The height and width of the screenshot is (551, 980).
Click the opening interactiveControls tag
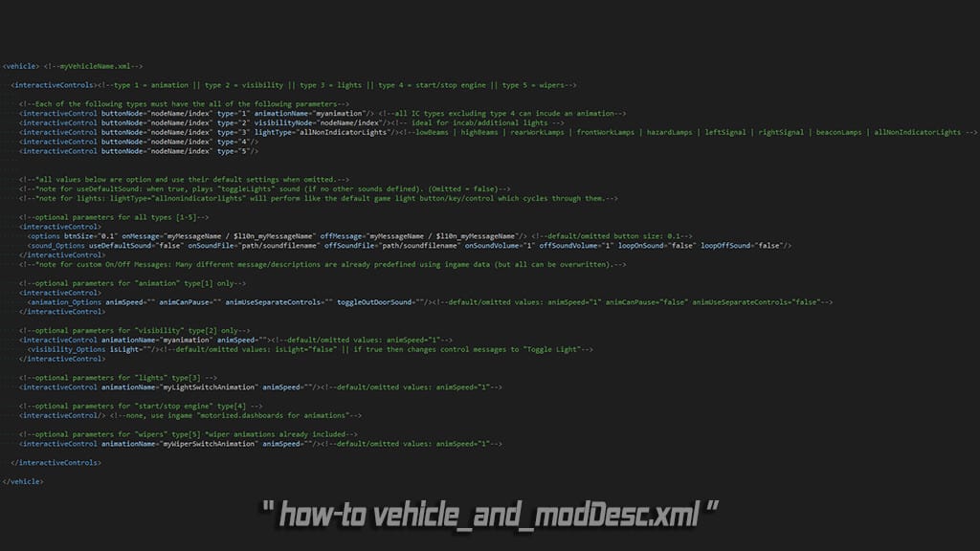coord(53,85)
